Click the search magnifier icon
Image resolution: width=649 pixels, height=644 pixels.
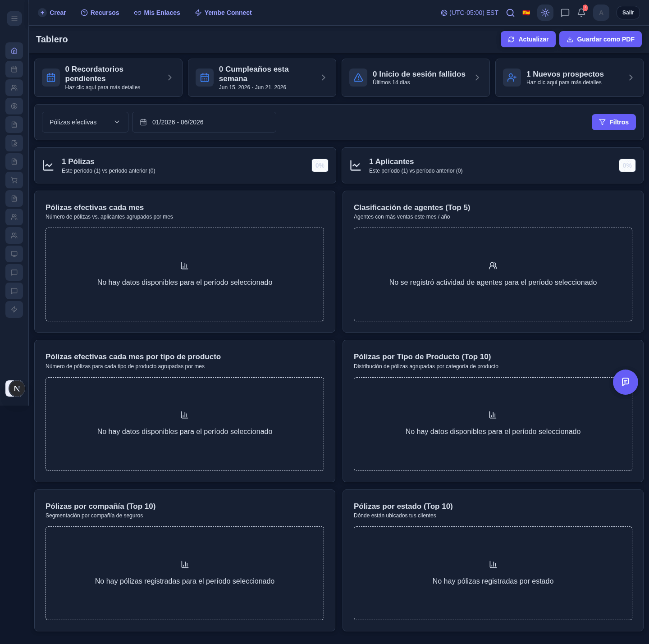pyautogui.click(x=510, y=13)
